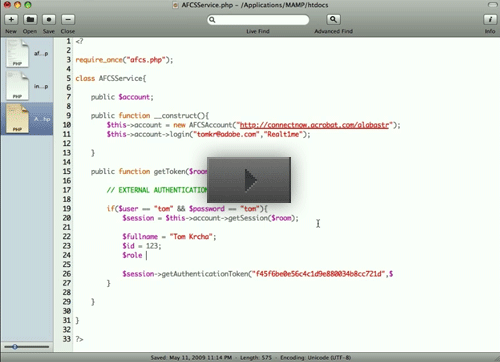Click the connectnow.acrobat.com URL in code

click(x=314, y=125)
